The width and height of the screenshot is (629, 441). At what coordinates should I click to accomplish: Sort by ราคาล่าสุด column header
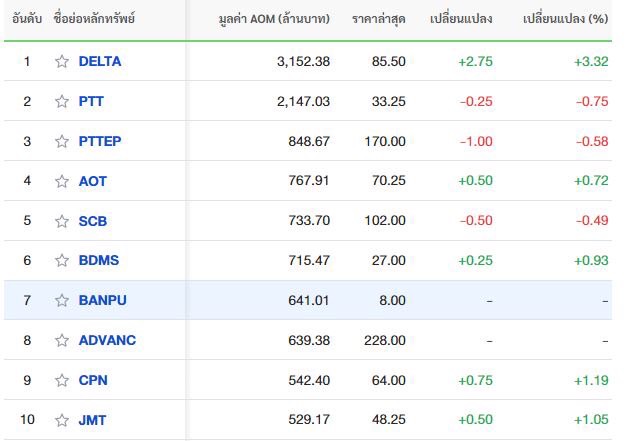(x=379, y=19)
